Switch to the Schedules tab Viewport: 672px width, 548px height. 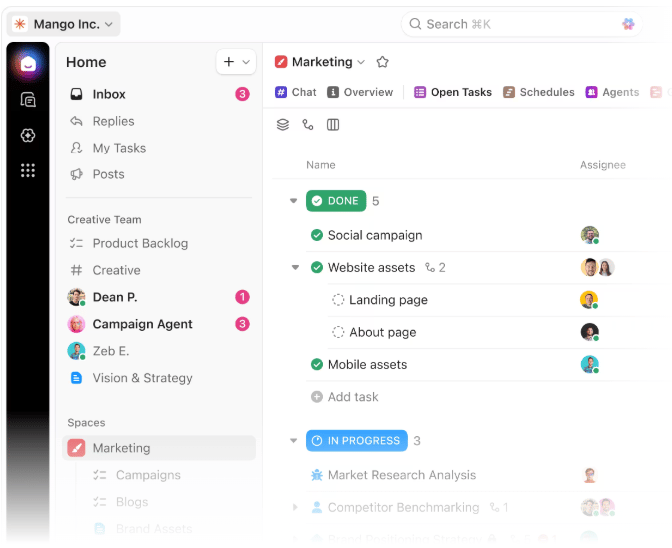(539, 92)
